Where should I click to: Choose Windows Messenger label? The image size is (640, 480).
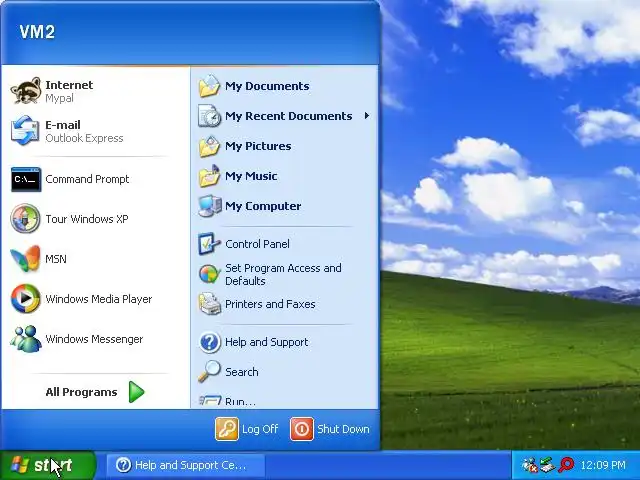tap(94, 339)
